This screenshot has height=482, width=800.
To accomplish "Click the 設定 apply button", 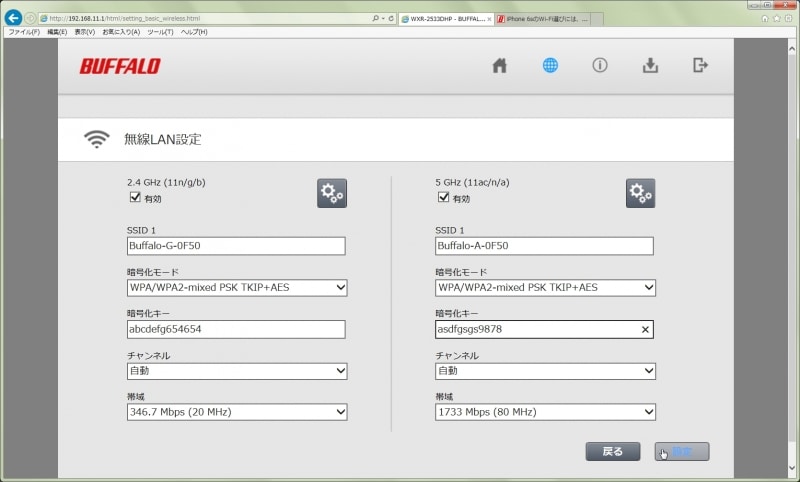I will pos(682,452).
